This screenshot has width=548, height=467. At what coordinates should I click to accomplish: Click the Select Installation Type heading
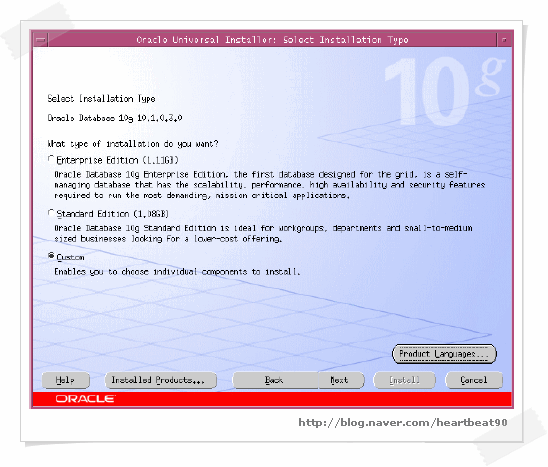101,99
